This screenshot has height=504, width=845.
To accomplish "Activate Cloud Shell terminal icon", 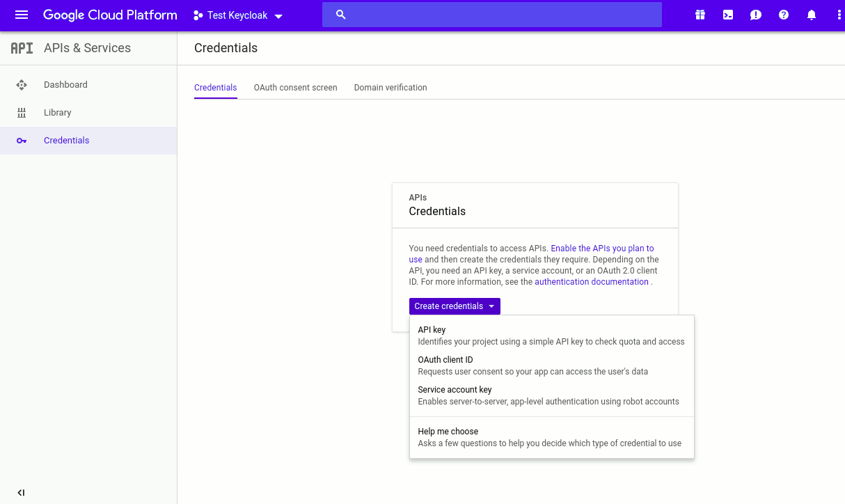I will [728, 15].
